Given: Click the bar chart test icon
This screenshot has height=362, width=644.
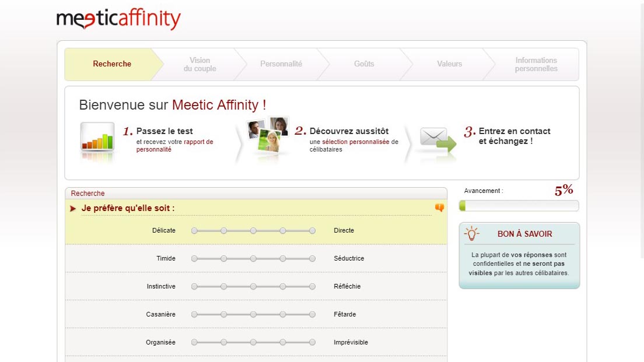Looking at the screenshot, I should pyautogui.click(x=97, y=138).
